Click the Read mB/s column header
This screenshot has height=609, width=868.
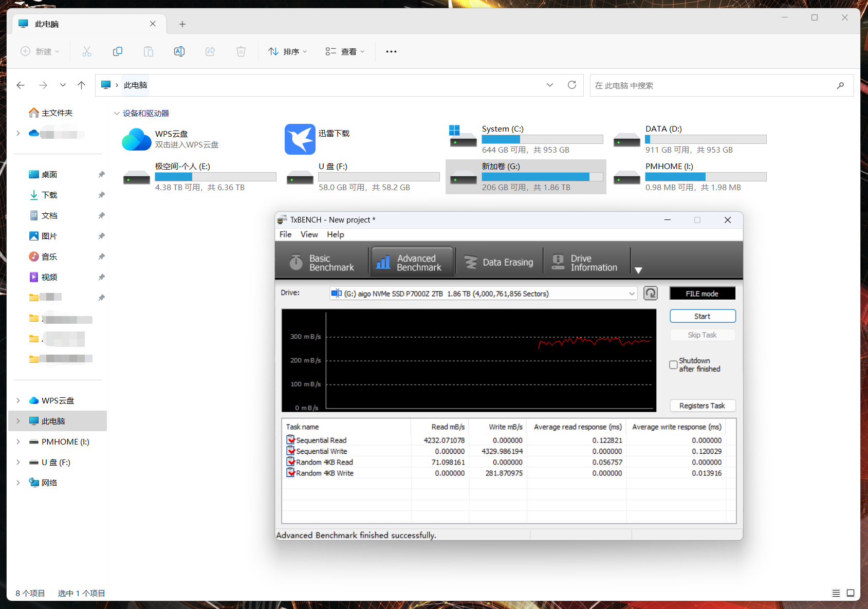pos(440,427)
